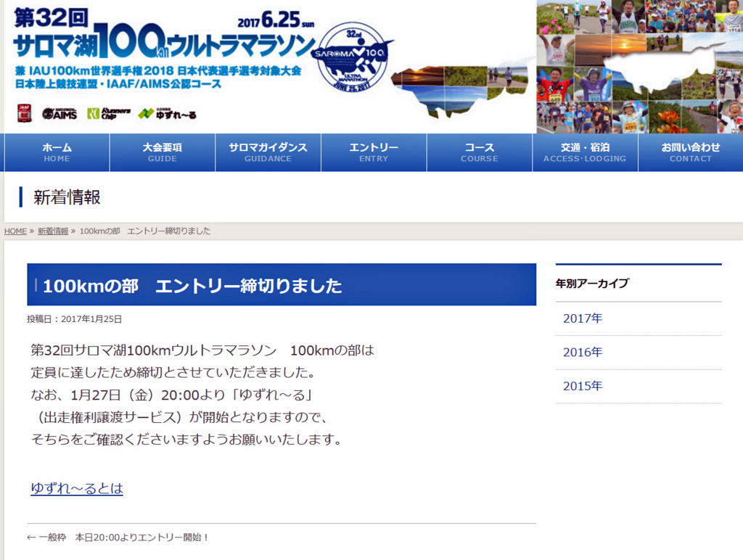The image size is (743, 560).
Task: Click the lake-shaped landscape image
Action: pos(459,91)
